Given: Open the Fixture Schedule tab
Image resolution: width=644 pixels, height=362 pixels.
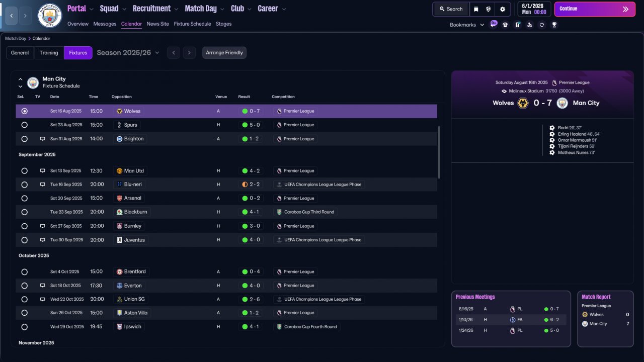Looking at the screenshot, I should [x=193, y=24].
